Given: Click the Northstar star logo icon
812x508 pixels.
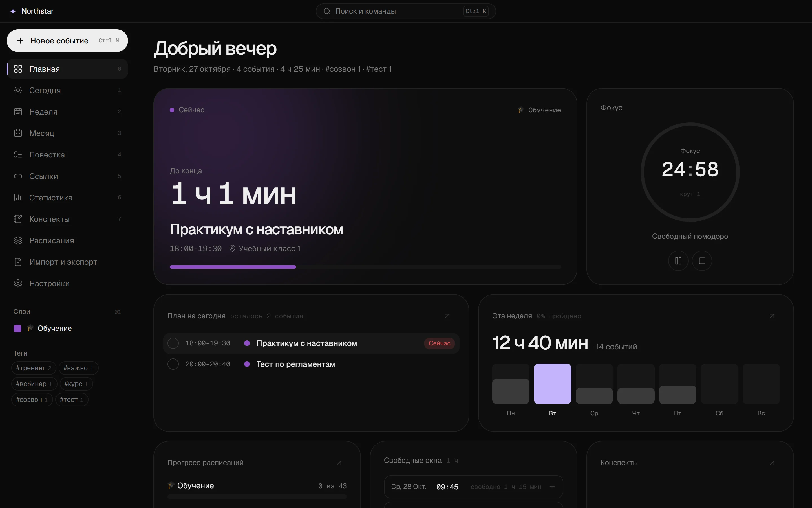Looking at the screenshot, I should 13,11.
